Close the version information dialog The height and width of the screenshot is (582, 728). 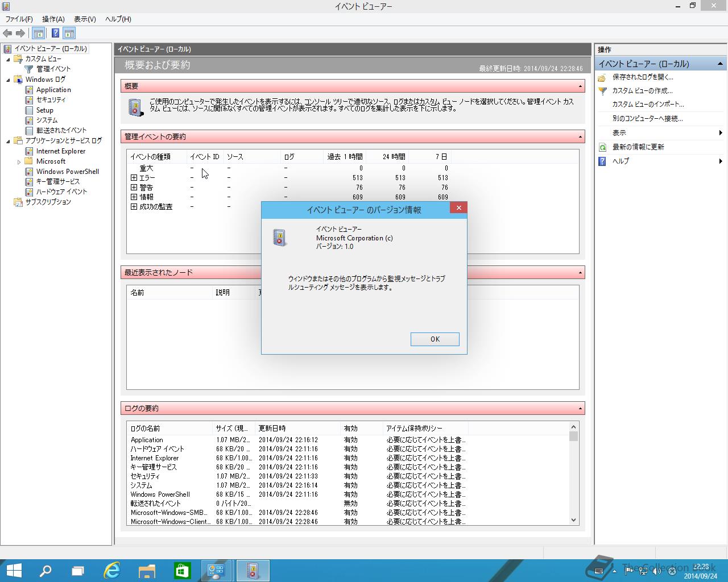pyautogui.click(x=458, y=208)
